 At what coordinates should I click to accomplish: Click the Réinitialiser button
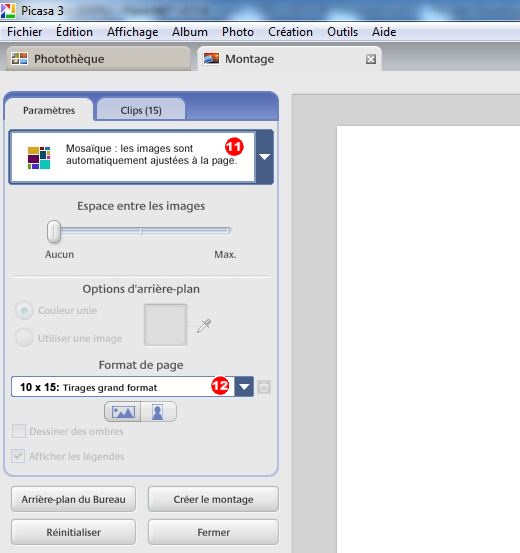[x=73, y=532]
